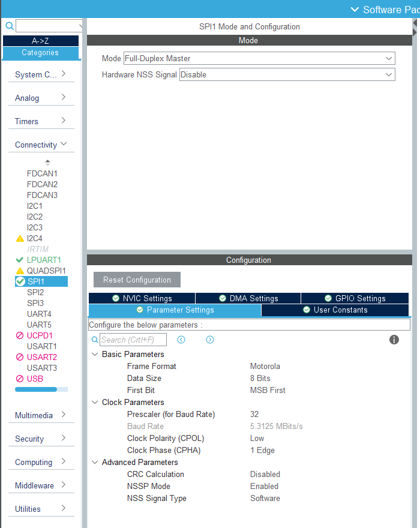Collapse the Basic Parameters section
Image resolution: width=420 pixels, height=528 pixels.
95,354
